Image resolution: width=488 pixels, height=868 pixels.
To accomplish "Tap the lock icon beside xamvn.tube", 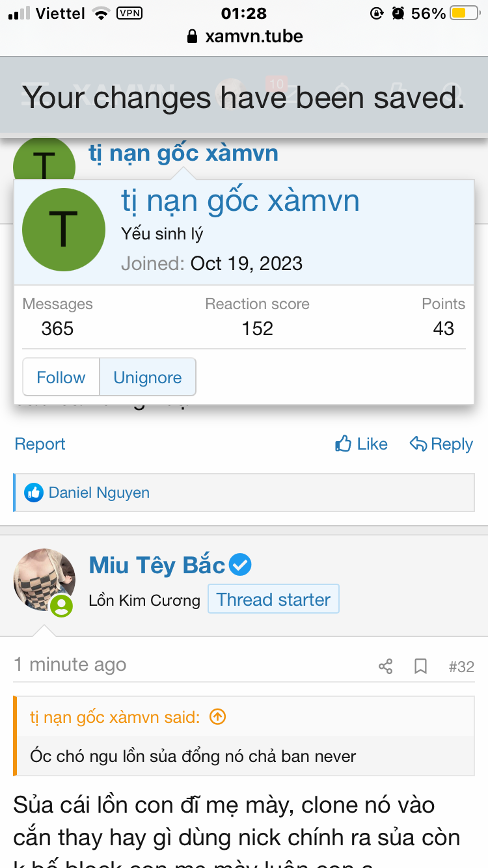I will pyautogui.click(x=192, y=36).
